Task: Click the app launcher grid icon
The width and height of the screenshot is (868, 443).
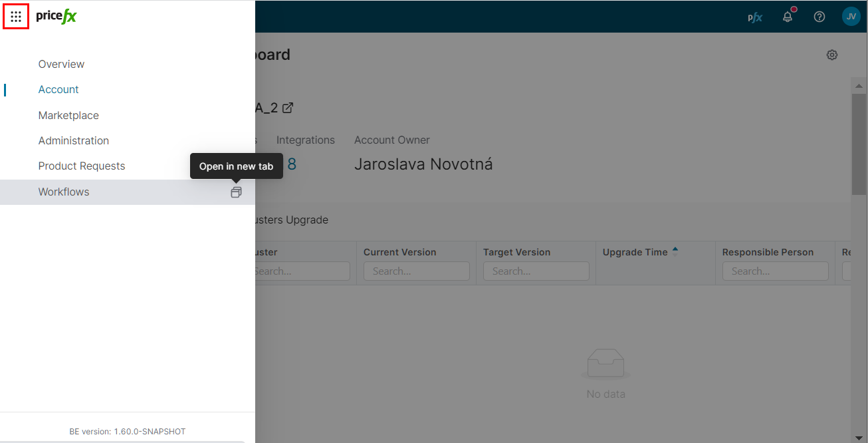Action: (16, 17)
